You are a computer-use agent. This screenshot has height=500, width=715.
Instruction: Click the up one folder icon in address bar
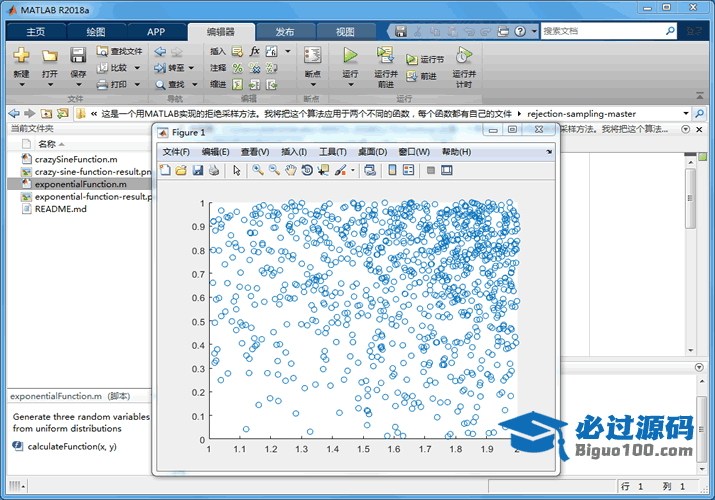click(x=46, y=113)
